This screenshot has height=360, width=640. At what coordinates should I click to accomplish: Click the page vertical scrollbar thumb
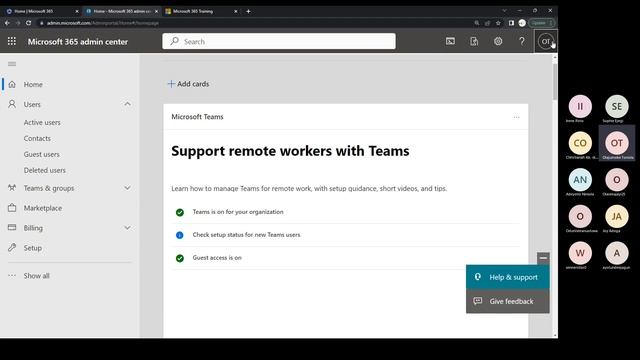pyautogui.click(x=555, y=81)
